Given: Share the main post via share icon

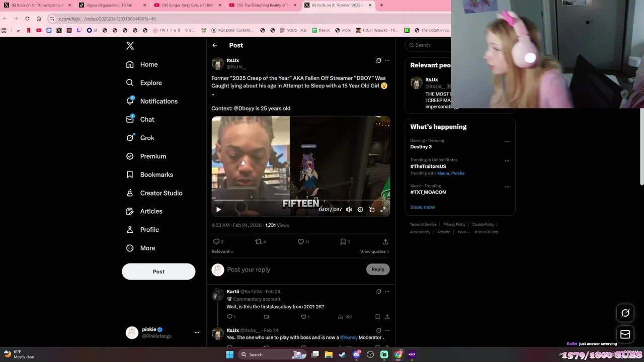Looking at the screenshot, I should [x=385, y=242].
